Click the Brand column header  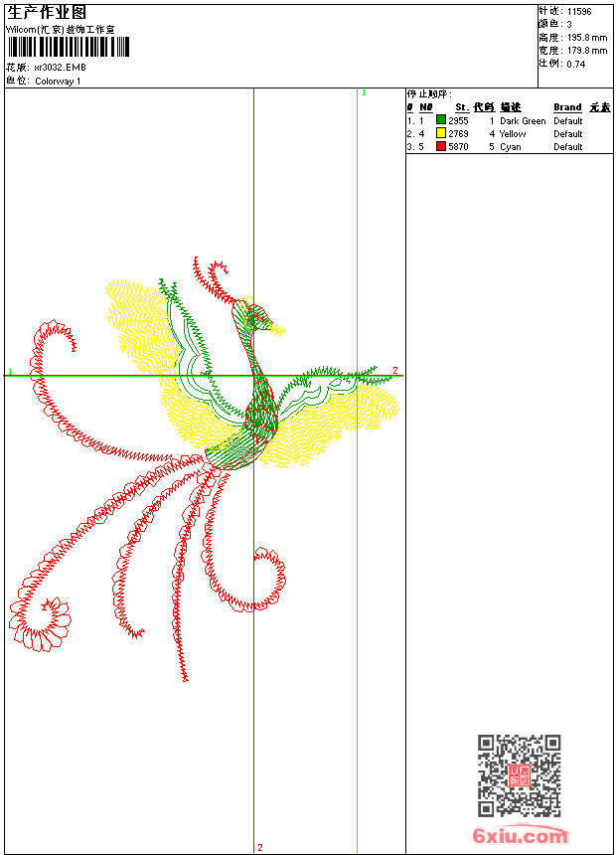tap(567, 107)
